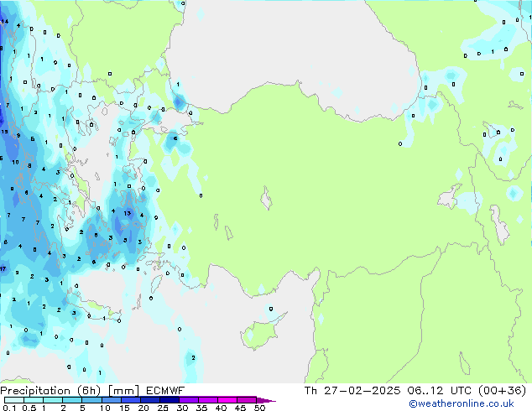Click the 'Precipitation (6h)' title text
532x411 pixels.
point(50,391)
